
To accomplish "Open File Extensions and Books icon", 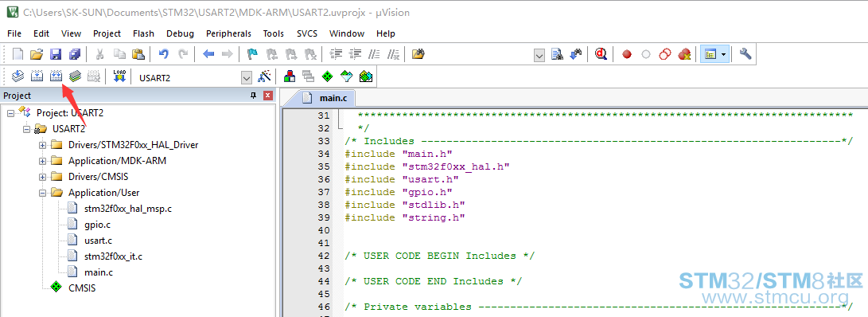I will (289, 76).
